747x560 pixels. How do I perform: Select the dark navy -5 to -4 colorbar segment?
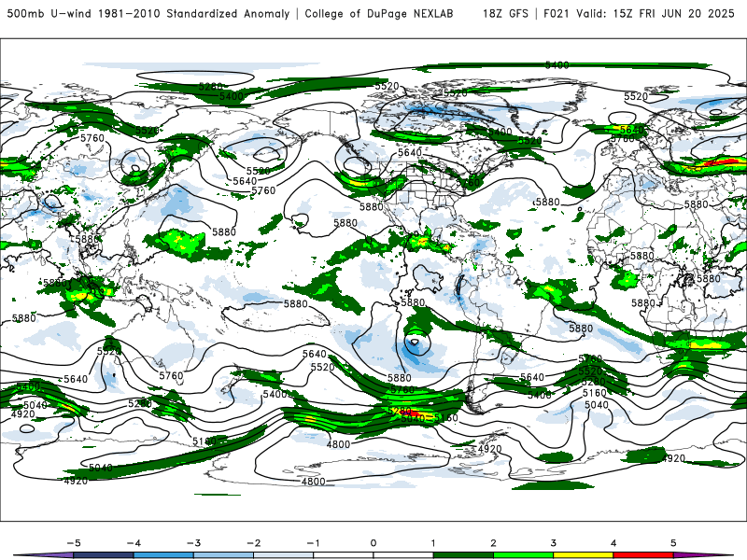coord(104,555)
